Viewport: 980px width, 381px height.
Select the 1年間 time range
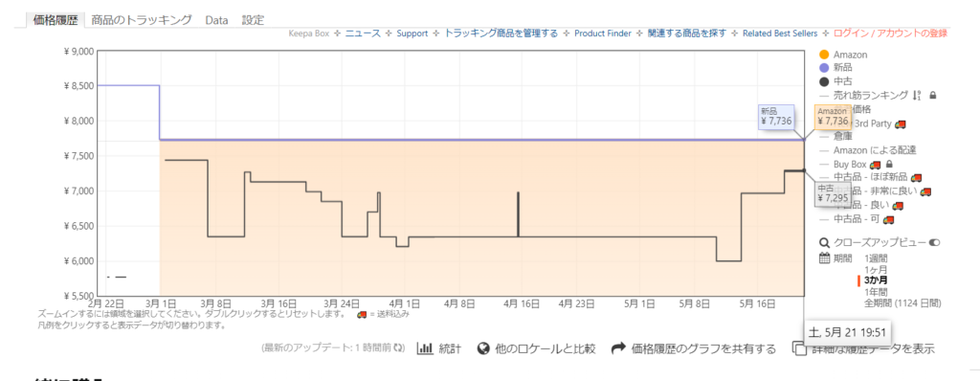(x=875, y=292)
